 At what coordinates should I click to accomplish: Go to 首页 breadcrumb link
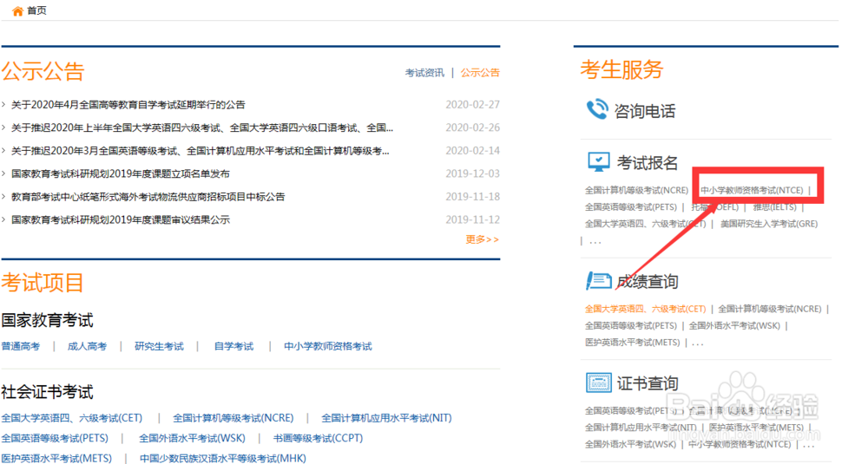point(37,10)
